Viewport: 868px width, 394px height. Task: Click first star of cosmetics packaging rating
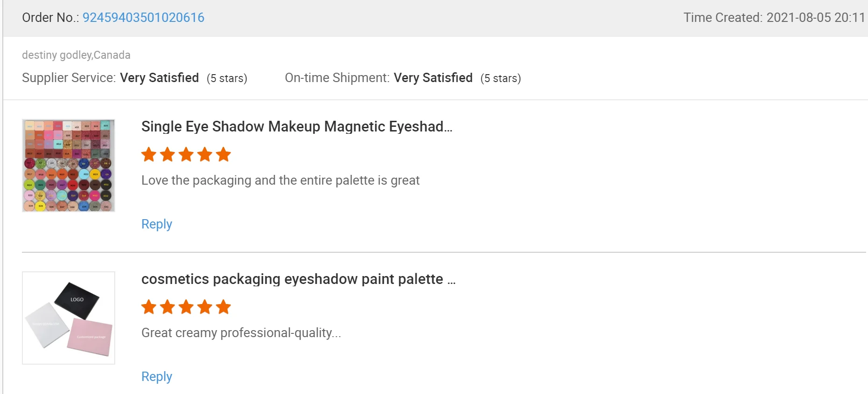[x=149, y=307]
